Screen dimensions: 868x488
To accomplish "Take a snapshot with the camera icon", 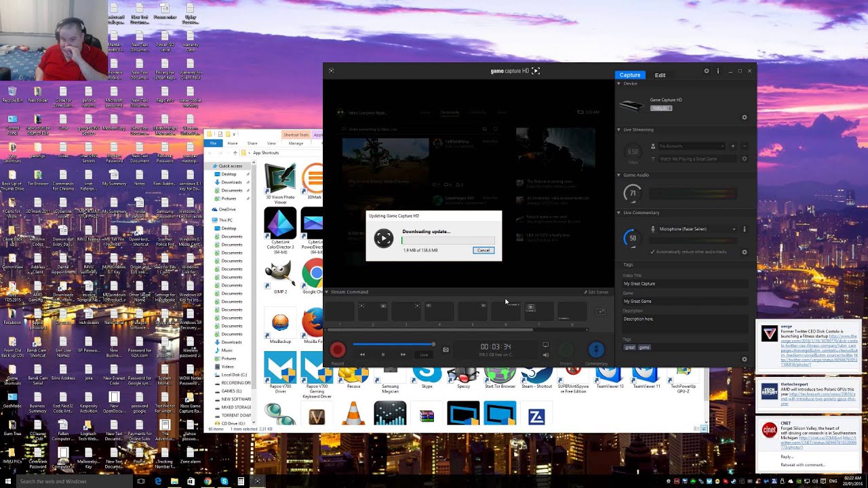I will pyautogui.click(x=446, y=350).
